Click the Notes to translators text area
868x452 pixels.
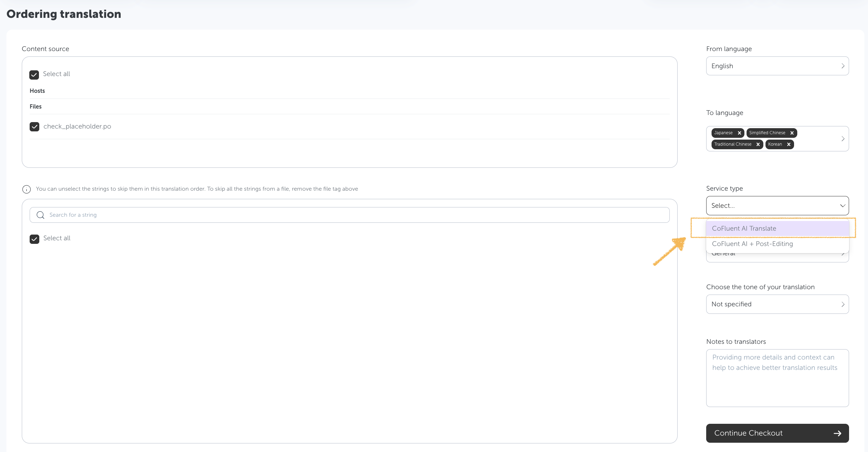tap(777, 378)
